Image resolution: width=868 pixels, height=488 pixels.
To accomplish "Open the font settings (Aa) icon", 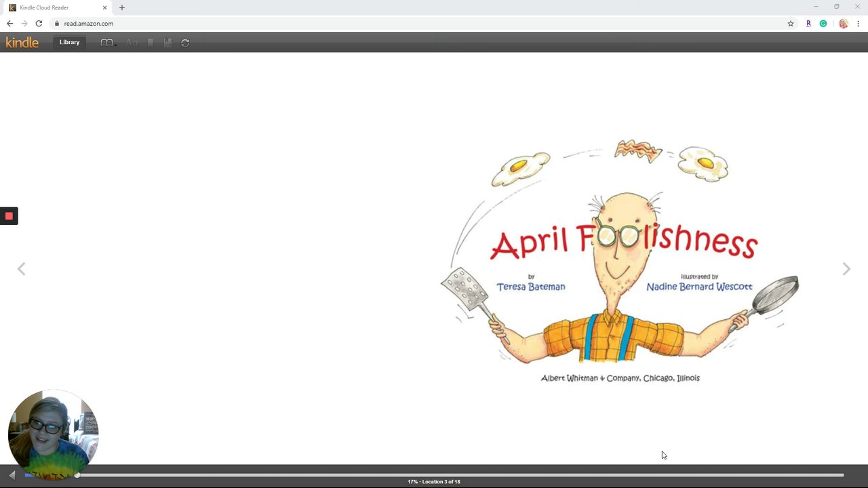I will click(x=132, y=43).
